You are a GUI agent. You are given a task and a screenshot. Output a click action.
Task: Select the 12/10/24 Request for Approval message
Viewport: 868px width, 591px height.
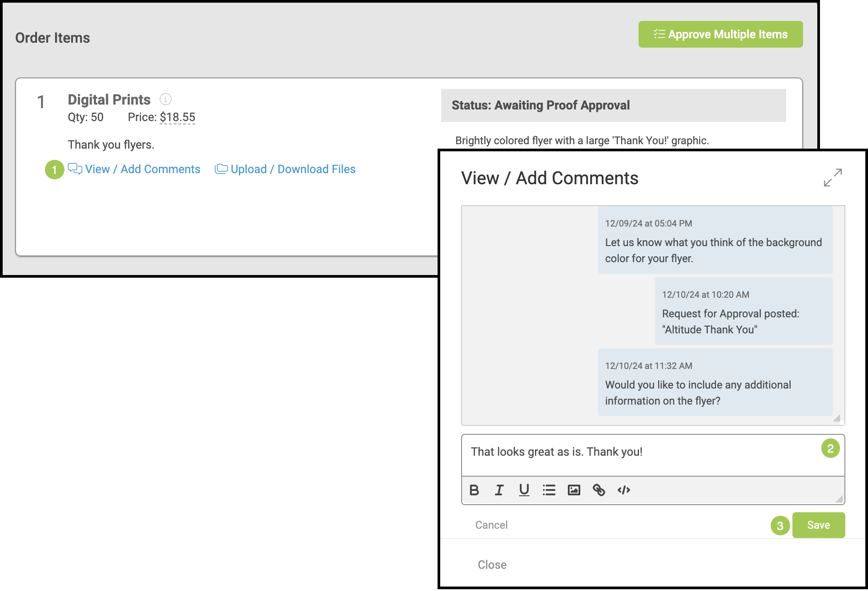tap(743, 312)
